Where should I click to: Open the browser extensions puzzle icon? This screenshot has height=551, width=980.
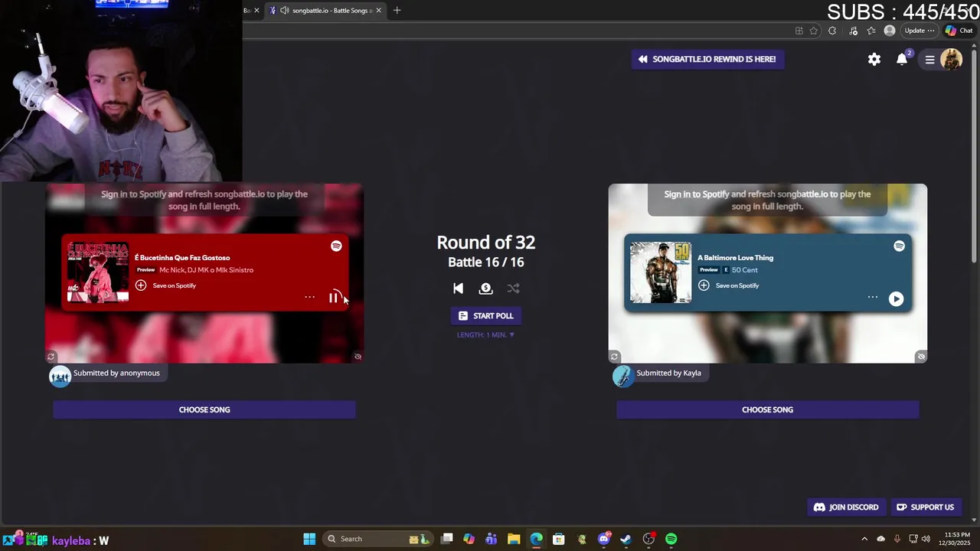832,31
